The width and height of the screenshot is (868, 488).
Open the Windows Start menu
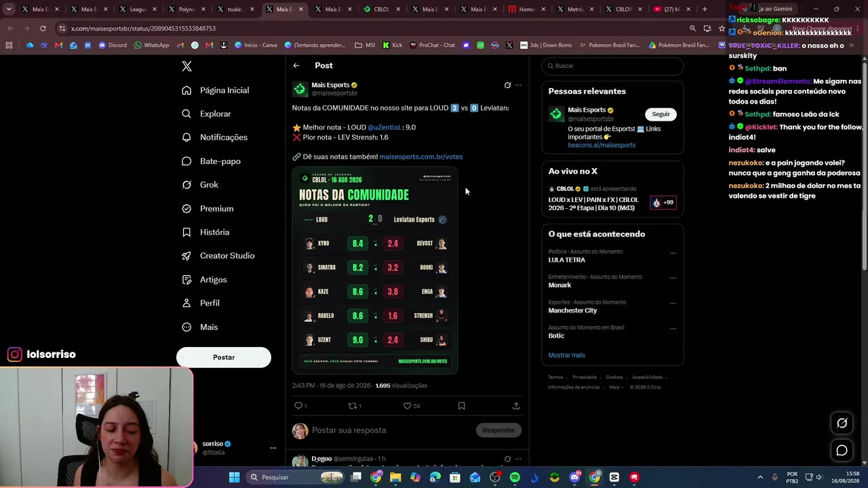[234, 477]
